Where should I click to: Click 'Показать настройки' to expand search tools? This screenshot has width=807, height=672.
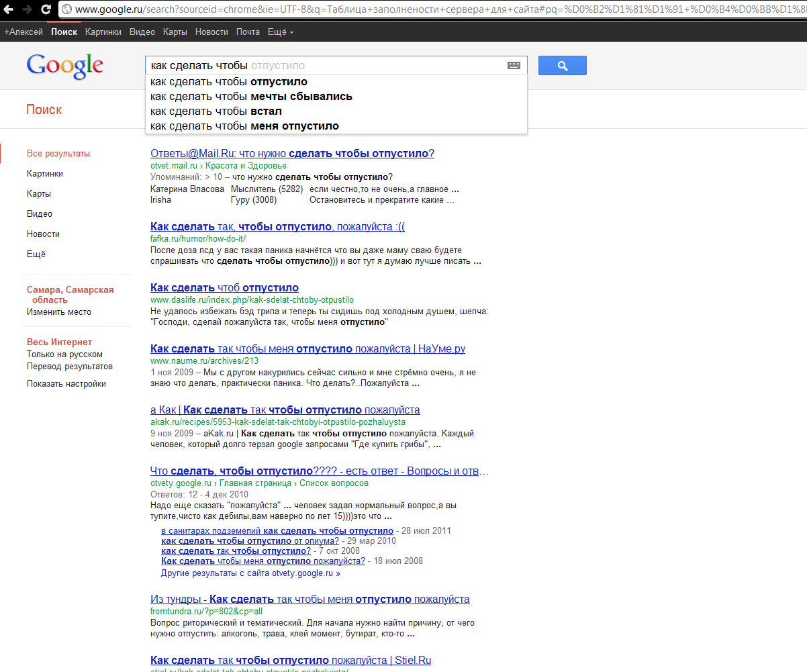pyautogui.click(x=66, y=384)
